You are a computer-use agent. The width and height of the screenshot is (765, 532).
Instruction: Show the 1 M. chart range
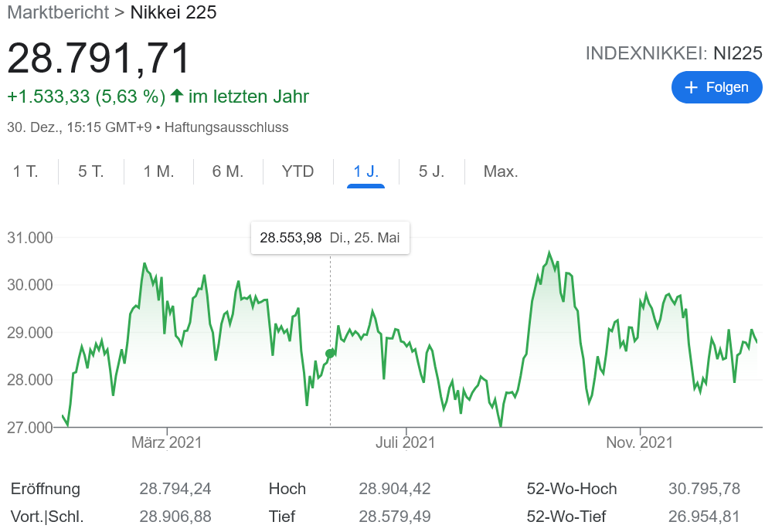coord(158,171)
